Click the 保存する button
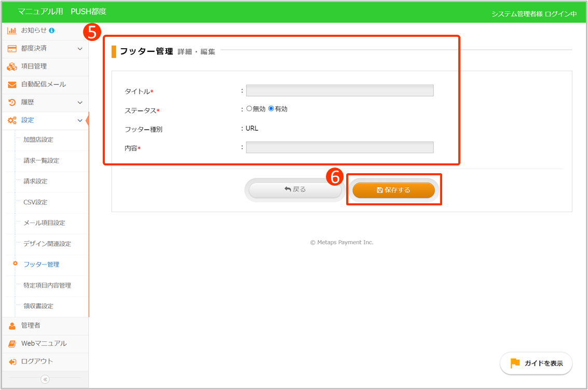 pos(393,190)
